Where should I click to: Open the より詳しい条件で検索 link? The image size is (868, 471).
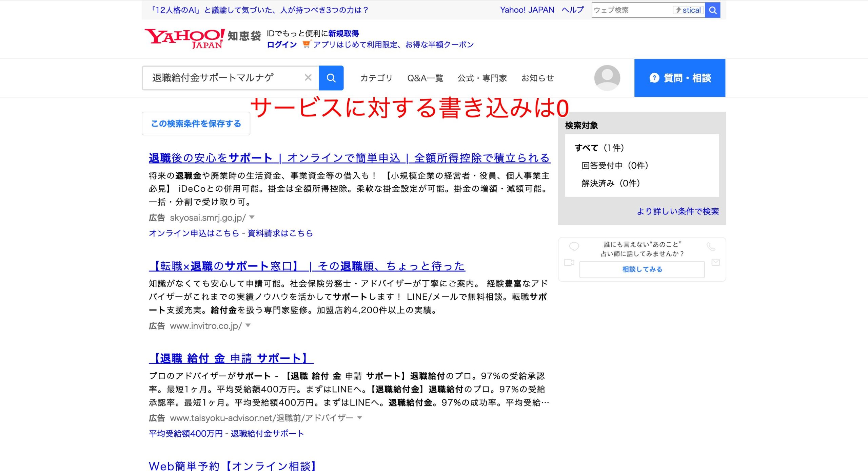coord(678,211)
